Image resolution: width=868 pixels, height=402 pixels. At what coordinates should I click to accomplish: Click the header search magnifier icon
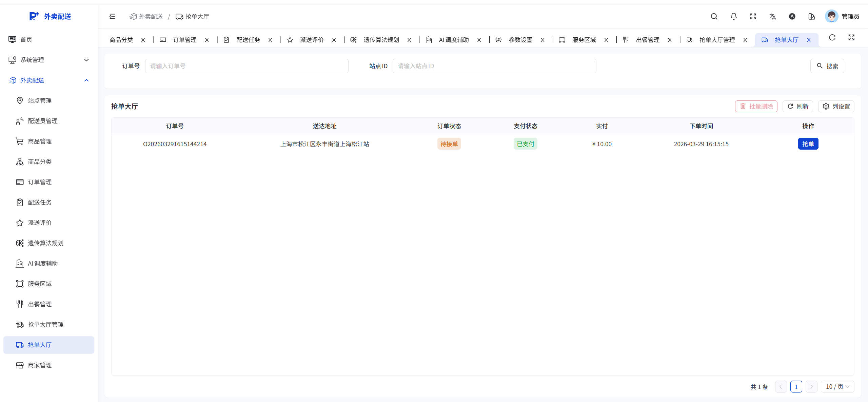click(714, 16)
